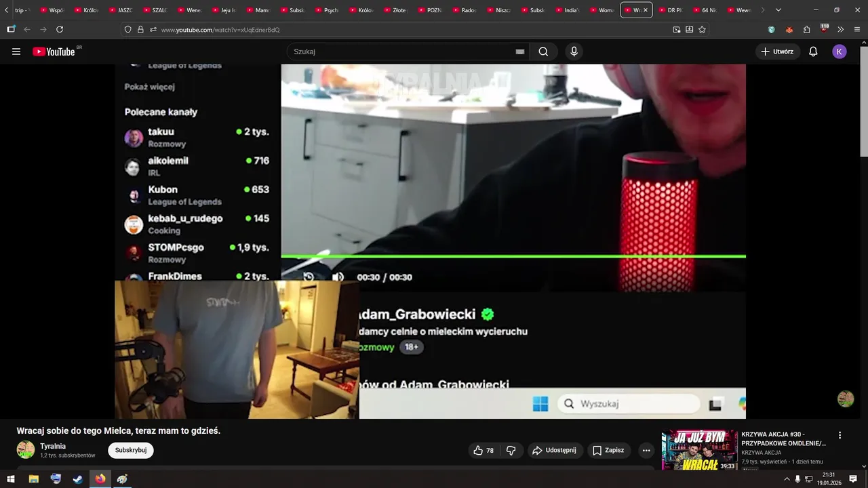Open the on-screen keyboard in the search box

520,52
